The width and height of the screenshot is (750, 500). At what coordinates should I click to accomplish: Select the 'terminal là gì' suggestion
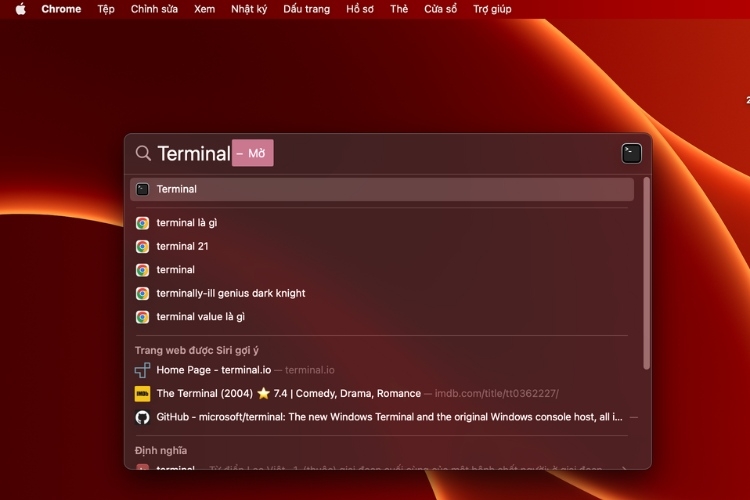click(382, 223)
